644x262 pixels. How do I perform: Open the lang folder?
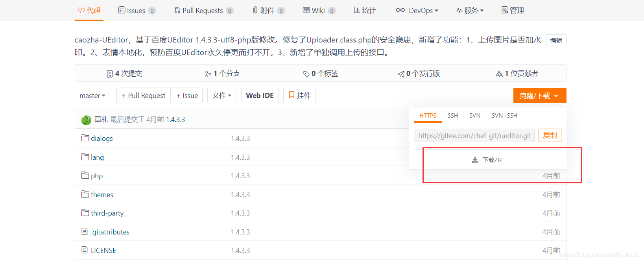[x=98, y=157]
